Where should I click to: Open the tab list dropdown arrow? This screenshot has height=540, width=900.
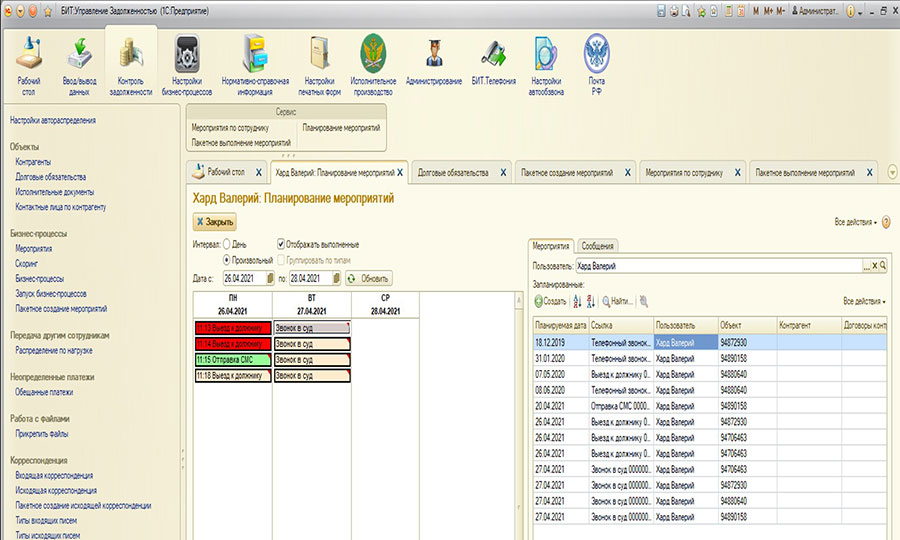pos(891,172)
